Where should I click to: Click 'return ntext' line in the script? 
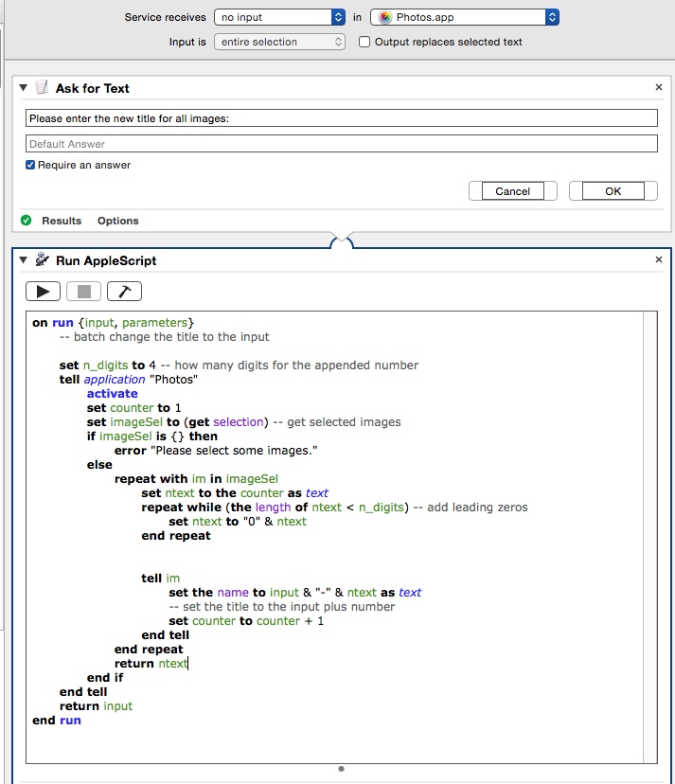click(x=151, y=664)
